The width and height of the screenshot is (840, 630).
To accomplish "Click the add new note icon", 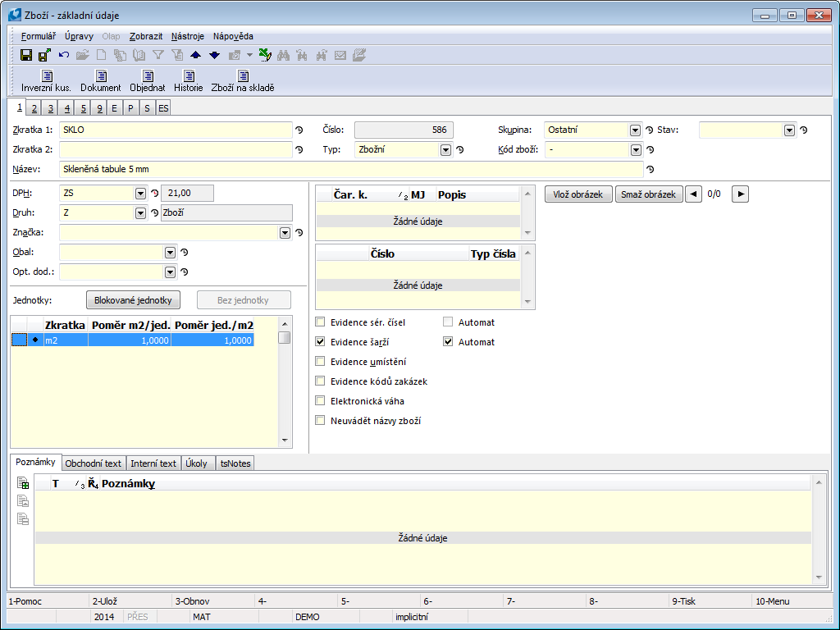I will pos(23,483).
